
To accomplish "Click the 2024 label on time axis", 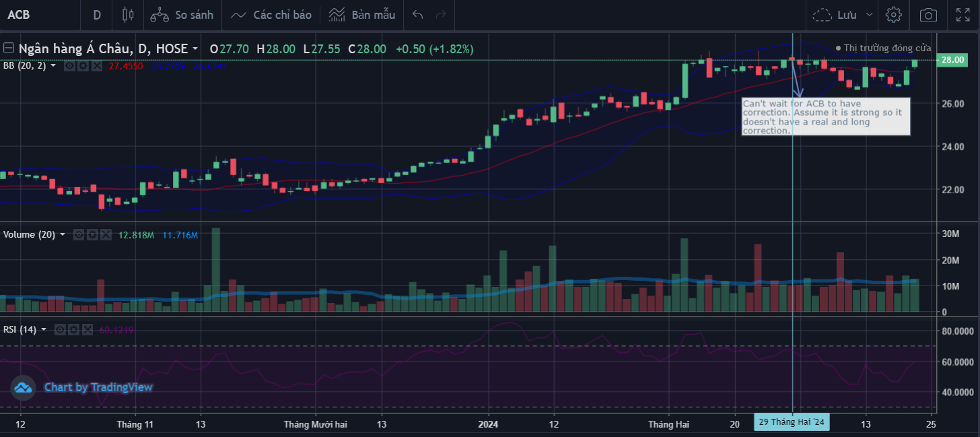I will pyautogui.click(x=488, y=424).
